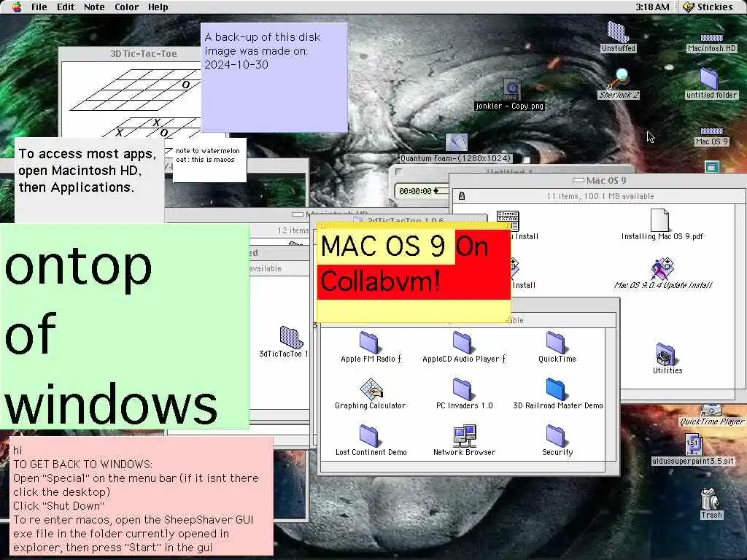Screen dimensions: 747x560
Task: Click the gray 'To access most apps' sticky note
Action: 90,180
